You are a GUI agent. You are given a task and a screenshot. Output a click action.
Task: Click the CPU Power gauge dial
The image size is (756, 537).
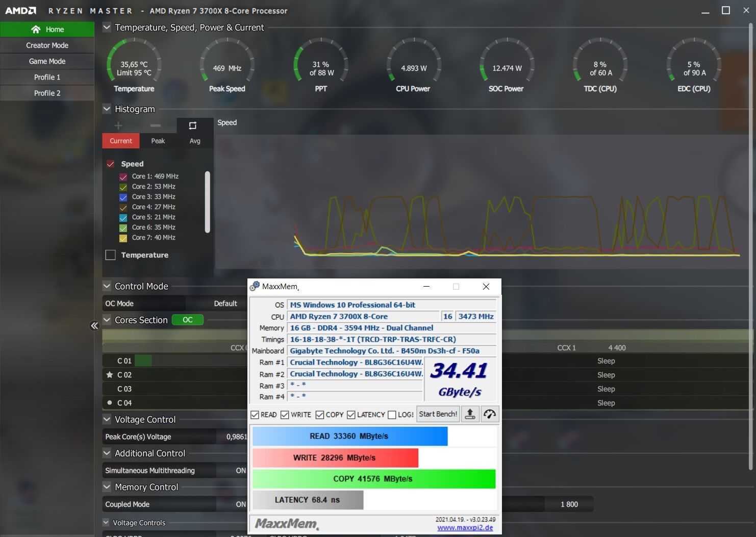[x=413, y=60]
